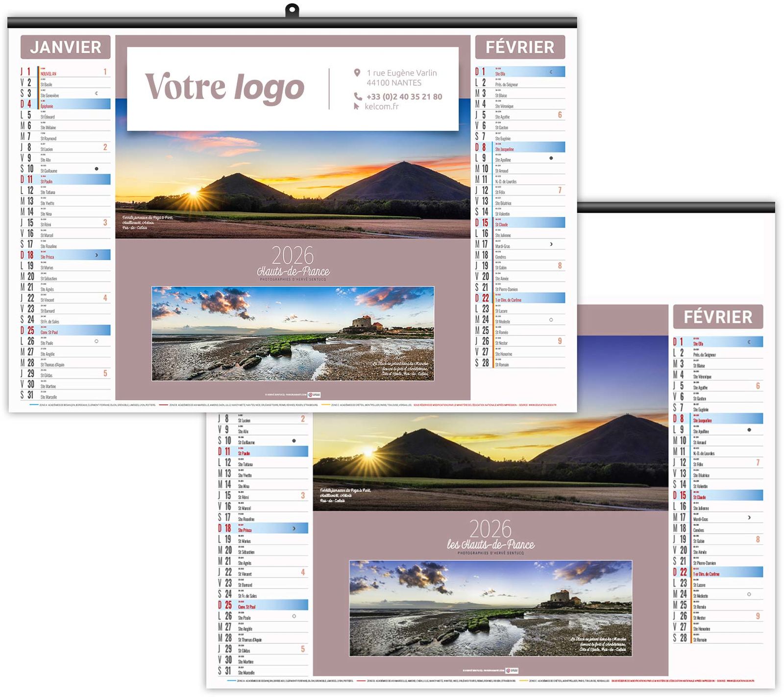
Task: Click week number 1 beside NOUVEL AN
Action: pos(105,72)
